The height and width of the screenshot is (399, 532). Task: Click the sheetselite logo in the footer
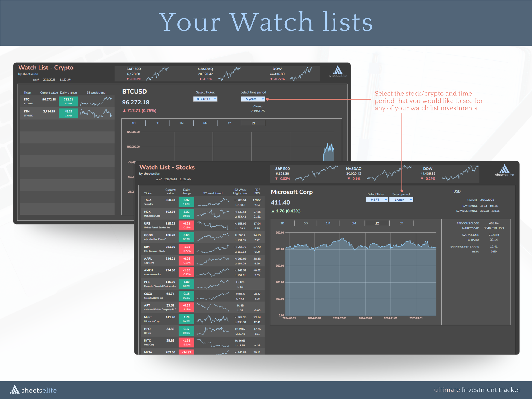[33, 390]
